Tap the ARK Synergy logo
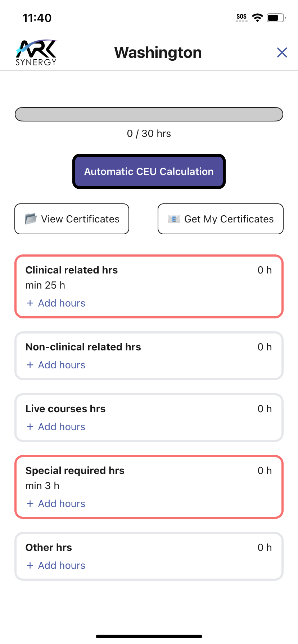298x644 pixels. 36,52
